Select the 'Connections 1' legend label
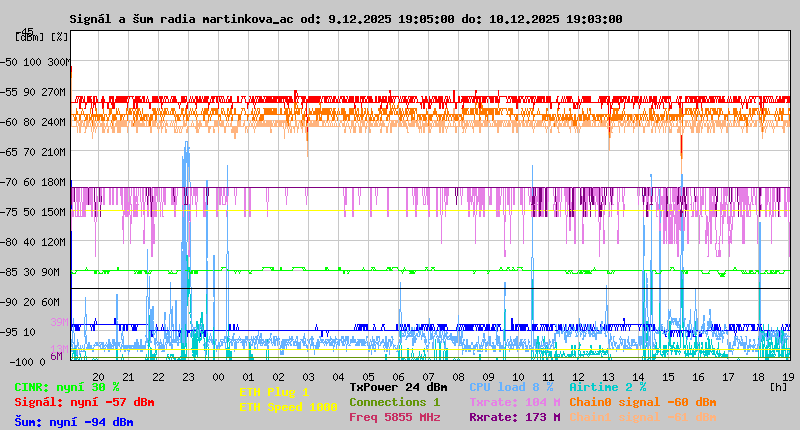 pyautogui.click(x=394, y=402)
